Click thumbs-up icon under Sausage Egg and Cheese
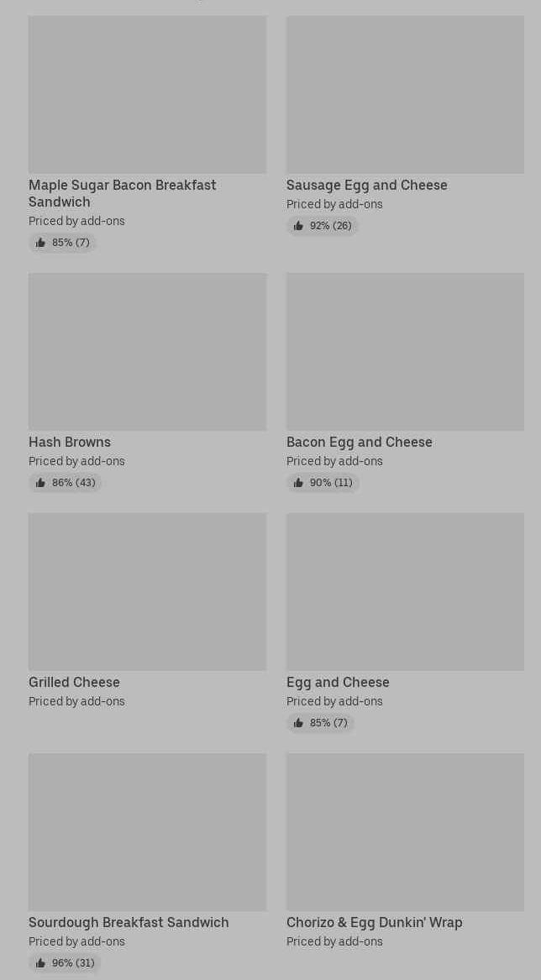 [298, 226]
